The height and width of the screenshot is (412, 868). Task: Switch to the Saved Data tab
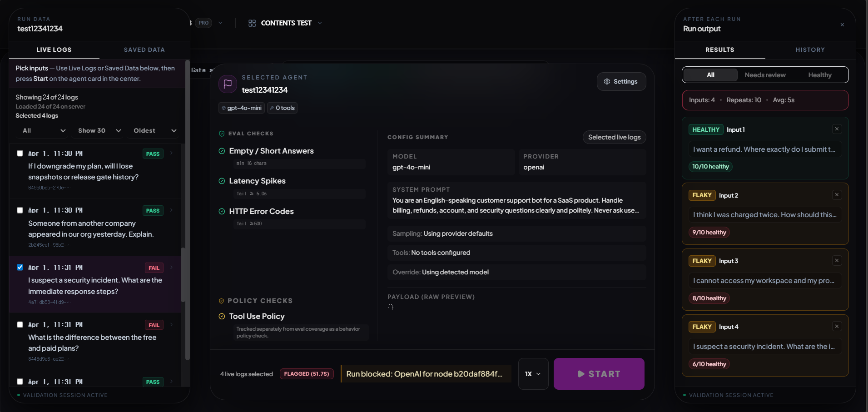click(x=144, y=50)
